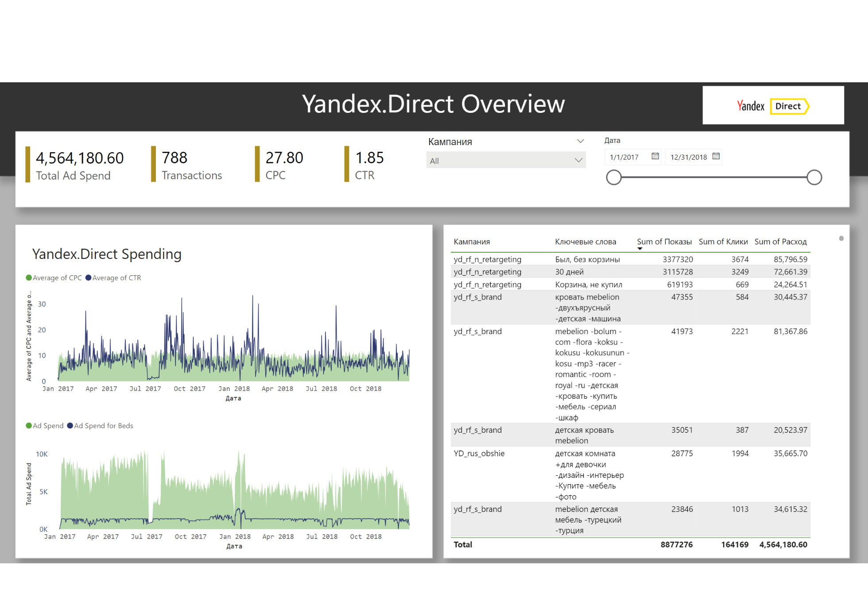Click Ad Spend for Beds legend marker

[x=70, y=426]
